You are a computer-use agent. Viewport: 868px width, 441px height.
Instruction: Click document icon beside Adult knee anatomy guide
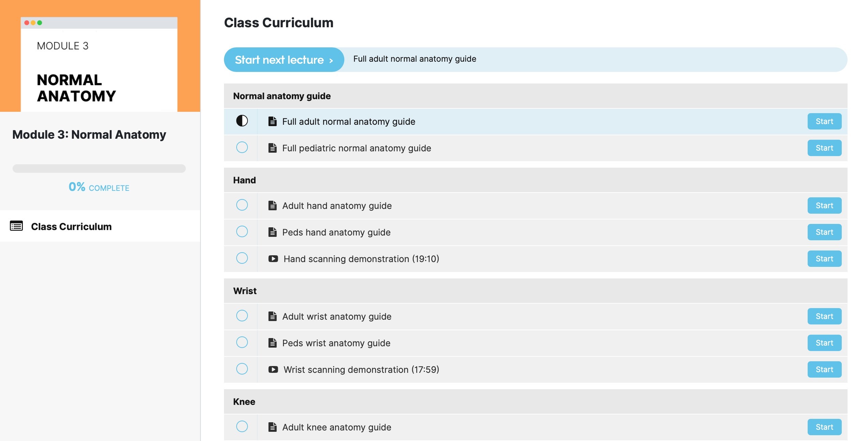click(272, 427)
